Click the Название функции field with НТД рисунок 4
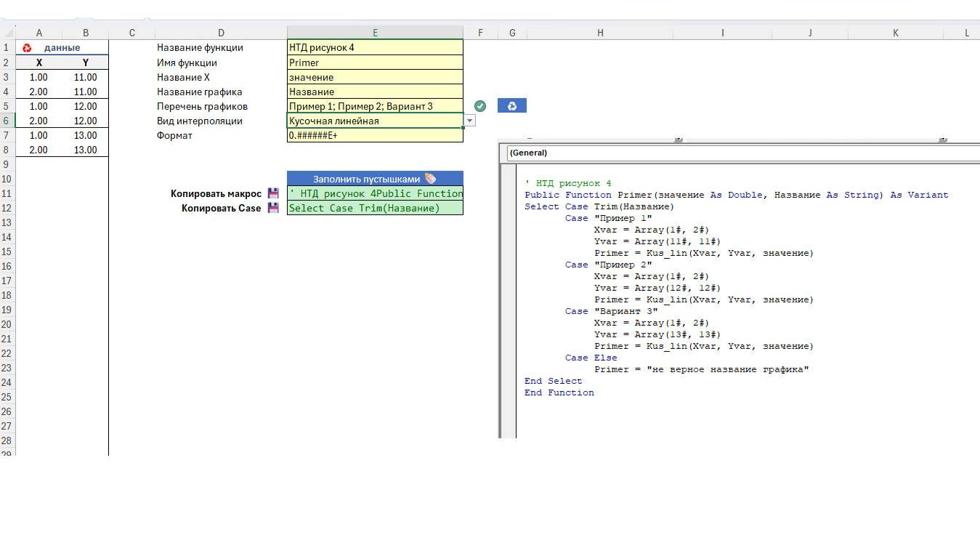This screenshot has width=980, height=551. (375, 48)
